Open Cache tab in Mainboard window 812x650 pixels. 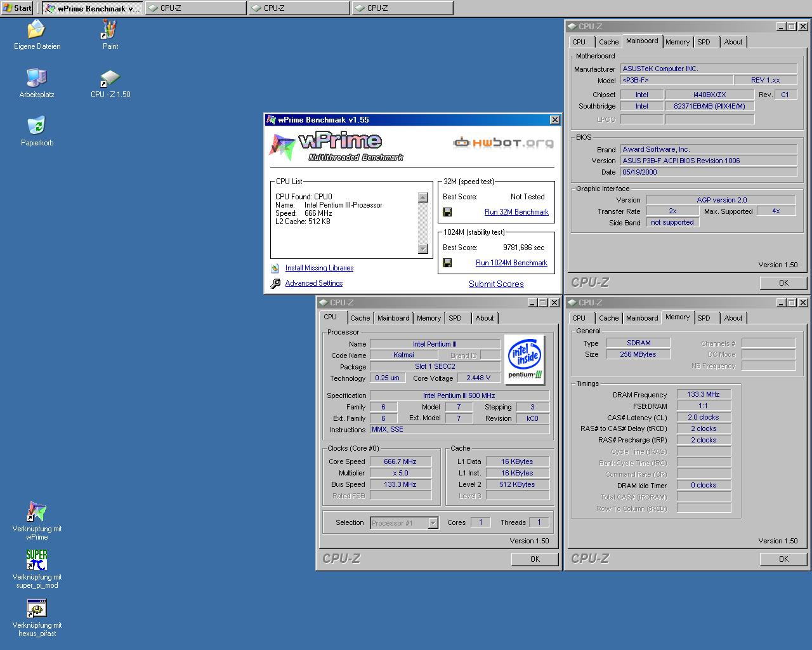(608, 43)
